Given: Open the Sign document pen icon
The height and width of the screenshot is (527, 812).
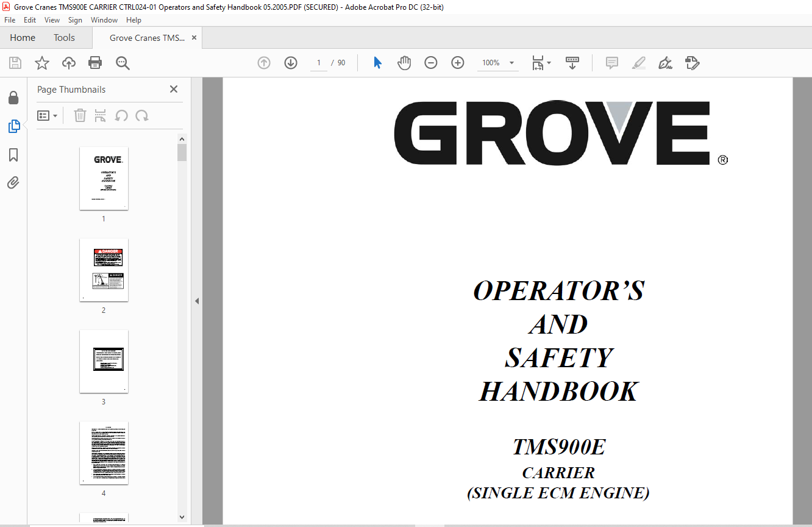Looking at the screenshot, I should coord(665,63).
